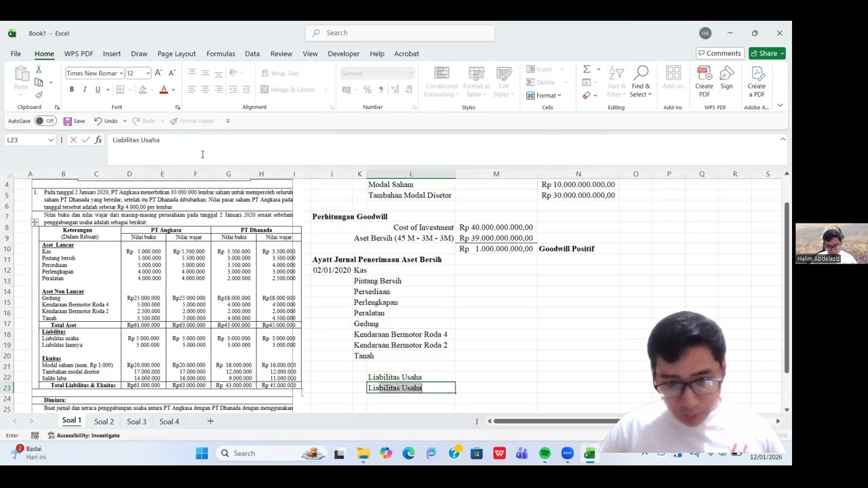The image size is (868, 488).
Task: Click the Percent Style icon
Action: 368,89
